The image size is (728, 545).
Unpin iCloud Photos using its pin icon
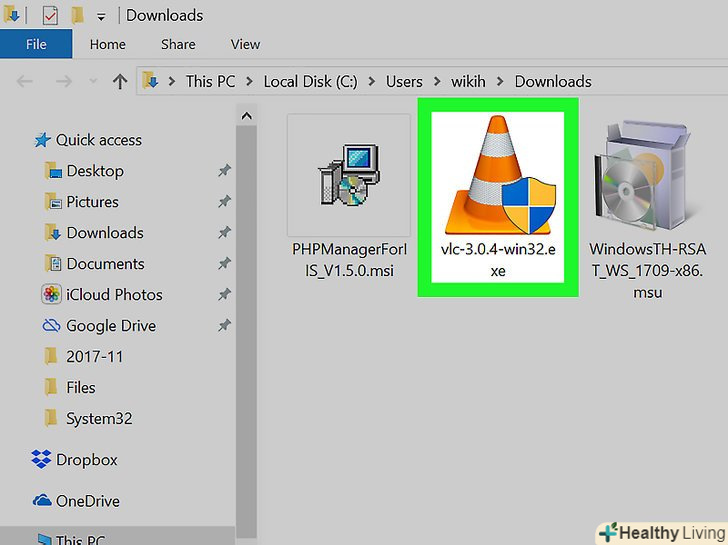click(x=224, y=295)
